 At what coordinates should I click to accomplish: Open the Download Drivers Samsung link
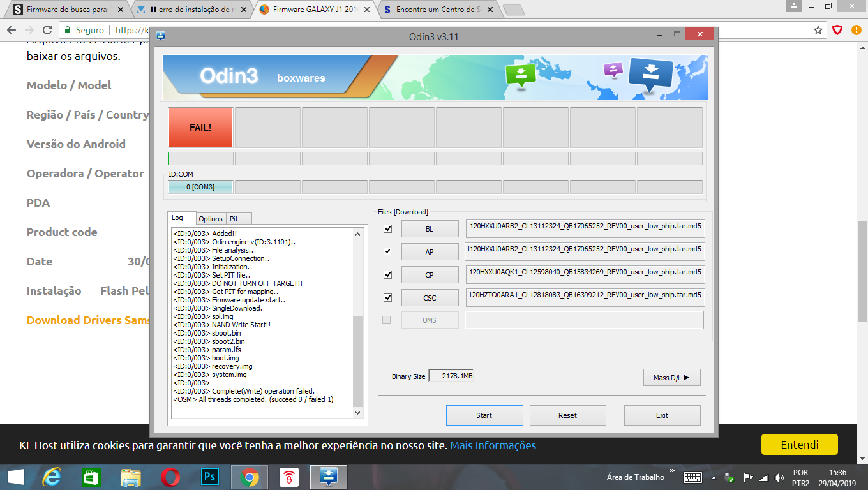[x=89, y=320]
